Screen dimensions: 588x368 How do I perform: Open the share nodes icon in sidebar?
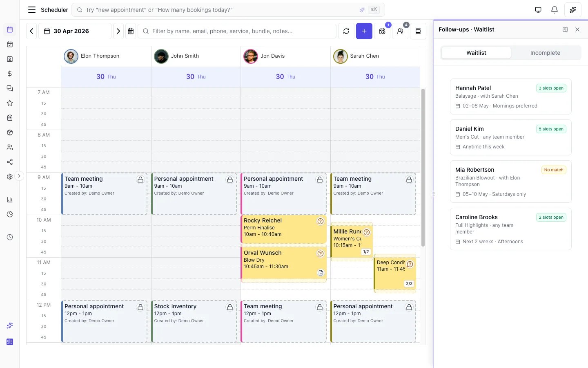click(10, 162)
